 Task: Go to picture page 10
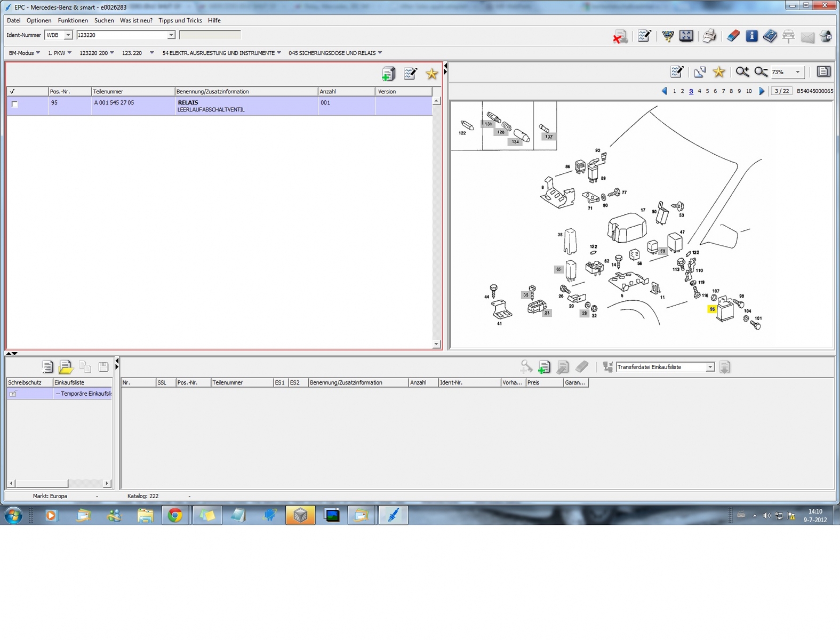[749, 91]
